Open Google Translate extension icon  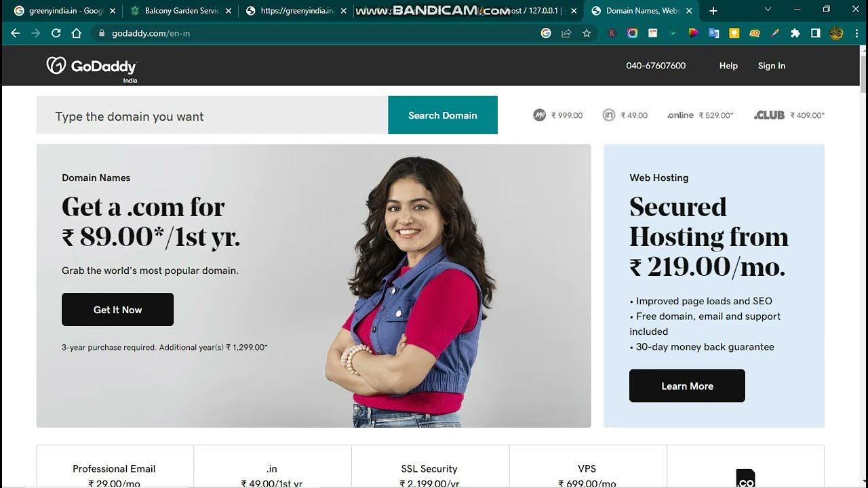(713, 33)
